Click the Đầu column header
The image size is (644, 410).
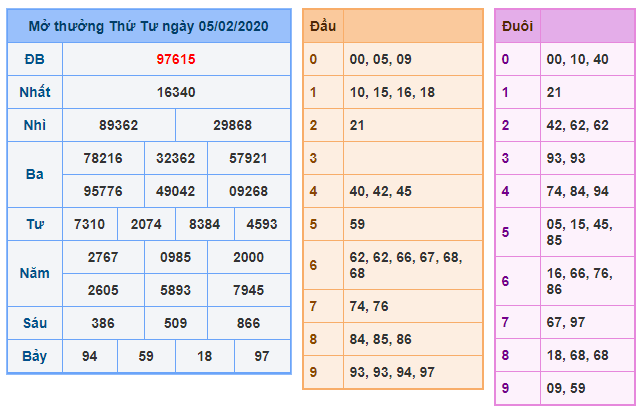click(322, 26)
